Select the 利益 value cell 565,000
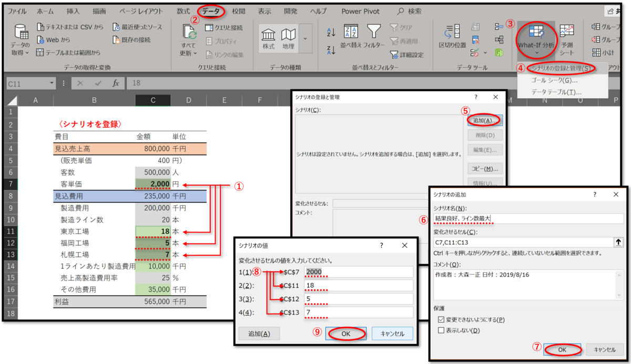Image resolution: width=631 pixels, height=364 pixels. click(x=153, y=301)
